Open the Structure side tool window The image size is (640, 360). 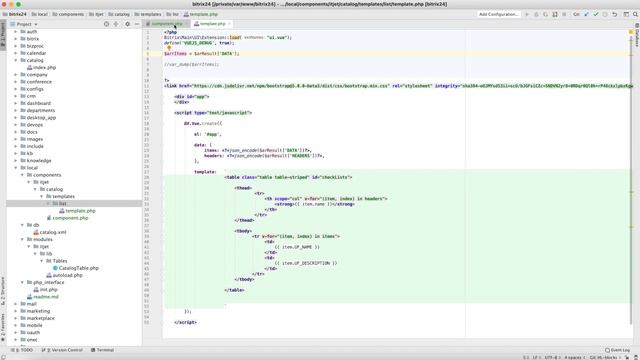coord(3,291)
